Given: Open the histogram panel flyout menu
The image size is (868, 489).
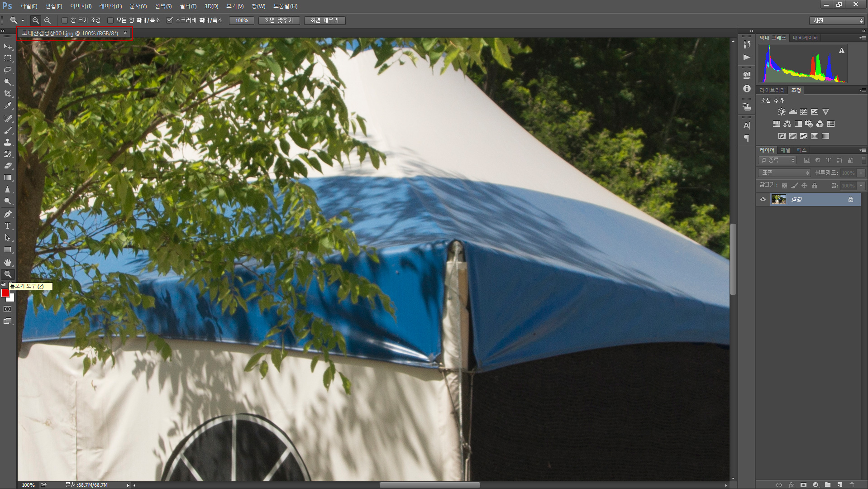Looking at the screenshot, I should (x=863, y=38).
